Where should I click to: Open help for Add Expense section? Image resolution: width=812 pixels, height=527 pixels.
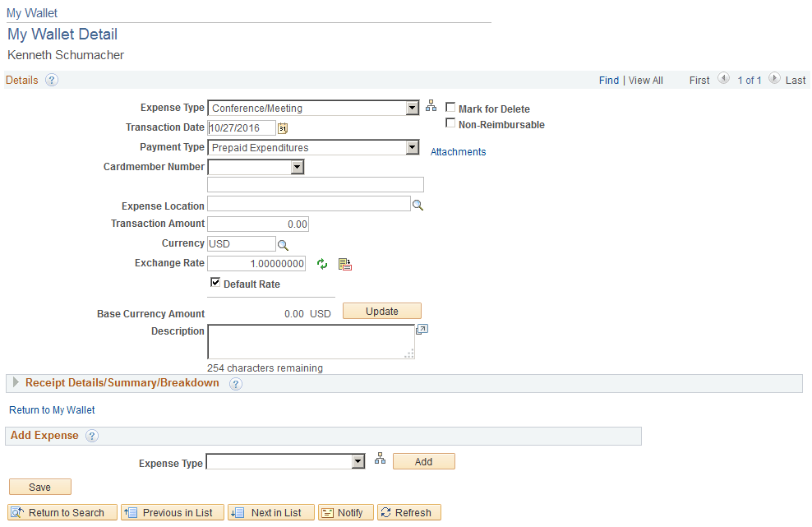pyautogui.click(x=91, y=436)
